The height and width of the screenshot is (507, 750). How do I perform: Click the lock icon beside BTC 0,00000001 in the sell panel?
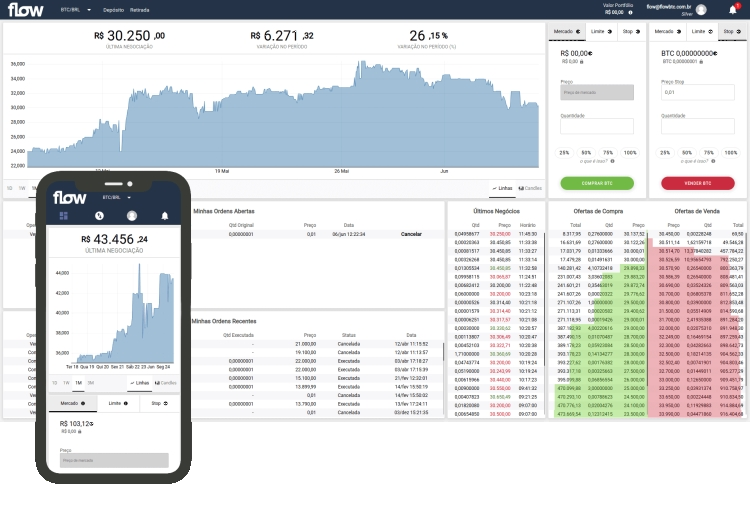click(x=701, y=62)
